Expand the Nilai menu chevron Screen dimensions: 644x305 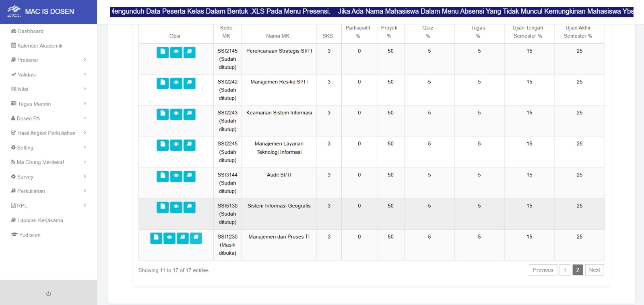coord(85,89)
